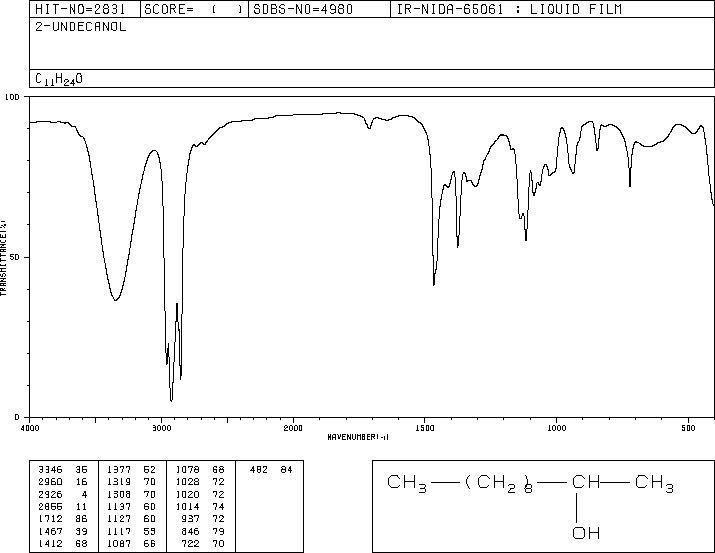Click transmittance 62 beside peak 1377
715x553 pixels.
[150, 470]
